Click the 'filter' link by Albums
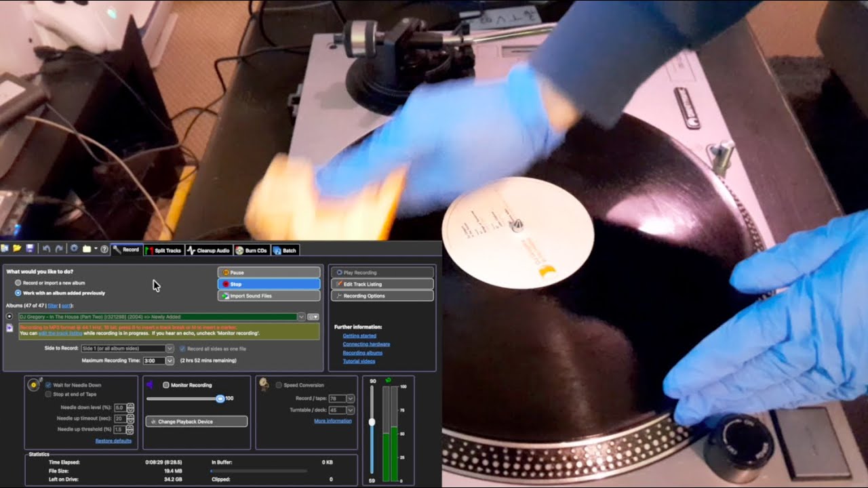868x488 pixels. coord(54,306)
